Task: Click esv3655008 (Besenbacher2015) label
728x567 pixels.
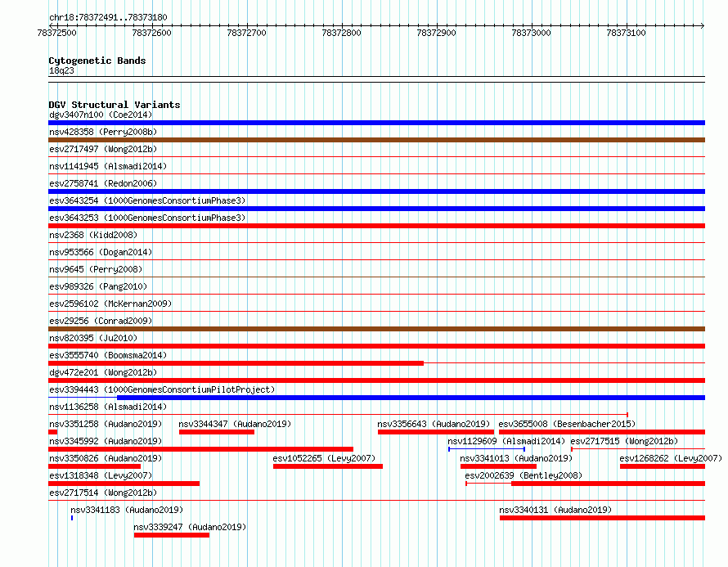Action: click(x=567, y=424)
